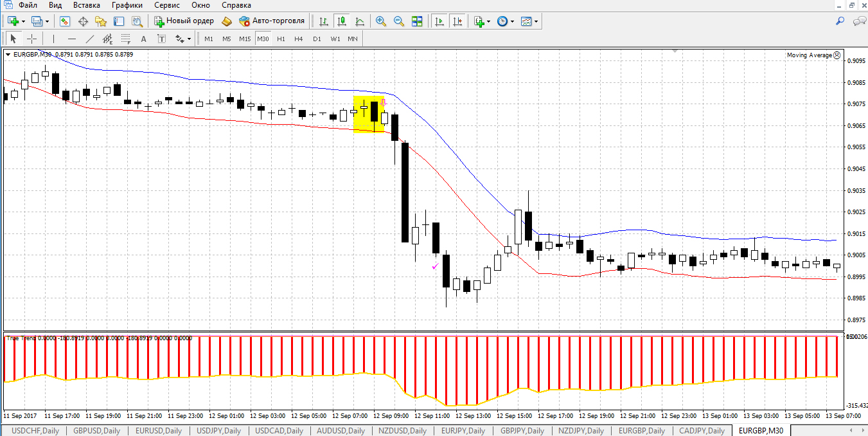Viewport: 868px width, 436px height.
Task: Open the templates dropdown
Action: [536, 21]
